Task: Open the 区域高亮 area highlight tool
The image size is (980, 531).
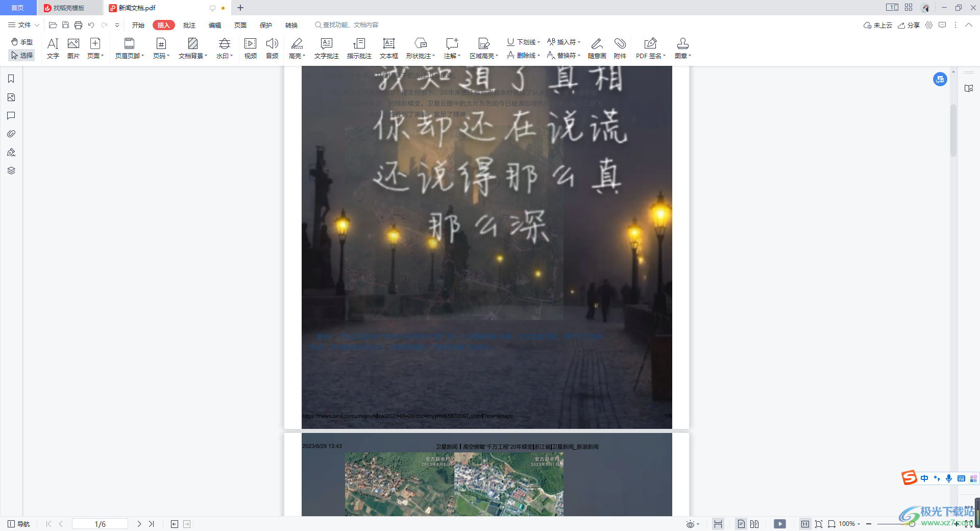Action: [x=484, y=49]
